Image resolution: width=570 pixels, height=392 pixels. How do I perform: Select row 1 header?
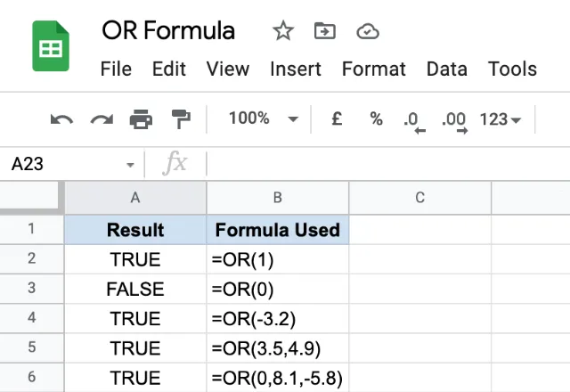[32, 229]
